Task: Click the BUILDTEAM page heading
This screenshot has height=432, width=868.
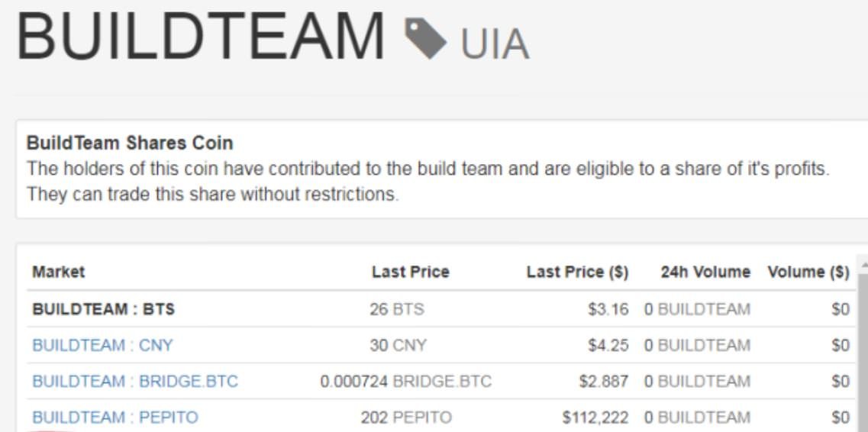Action: pyautogui.click(x=200, y=36)
